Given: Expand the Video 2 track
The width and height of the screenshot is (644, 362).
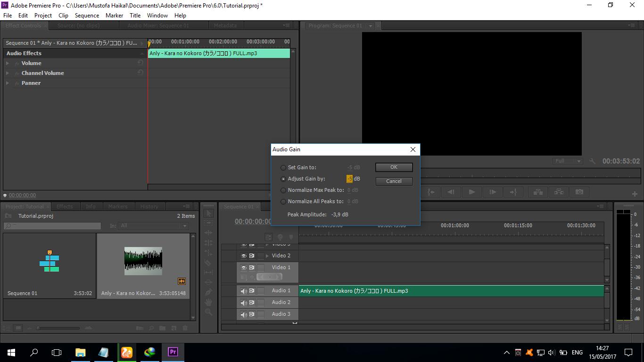Looking at the screenshot, I should point(268,255).
